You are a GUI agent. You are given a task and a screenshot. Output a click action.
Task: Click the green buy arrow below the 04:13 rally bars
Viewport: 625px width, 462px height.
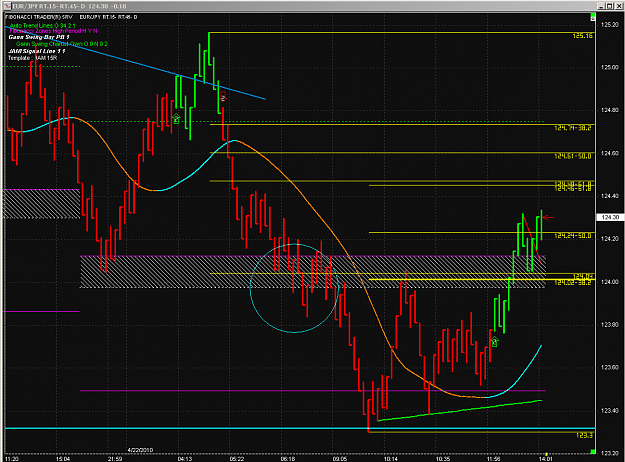pyautogui.click(x=176, y=118)
